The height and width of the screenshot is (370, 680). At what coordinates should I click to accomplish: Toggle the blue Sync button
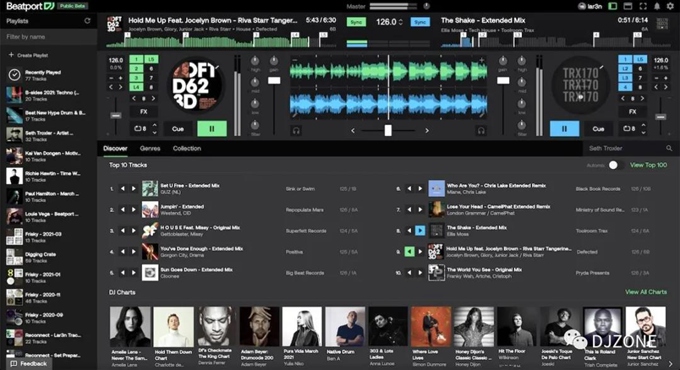point(420,22)
